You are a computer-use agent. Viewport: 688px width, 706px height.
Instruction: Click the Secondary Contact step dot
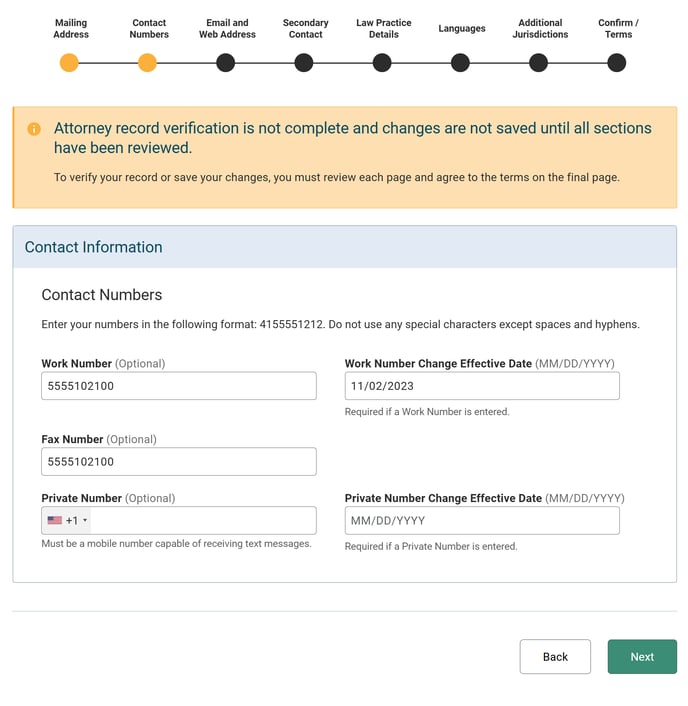tap(304, 63)
